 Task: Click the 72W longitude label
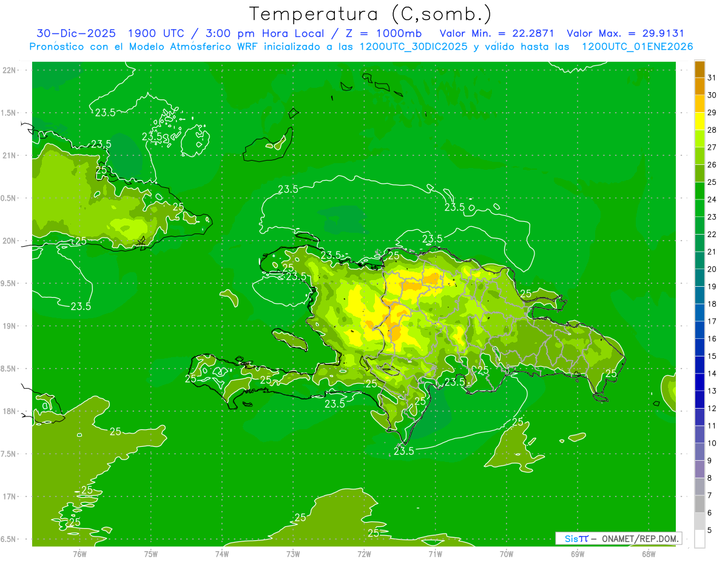(x=364, y=554)
